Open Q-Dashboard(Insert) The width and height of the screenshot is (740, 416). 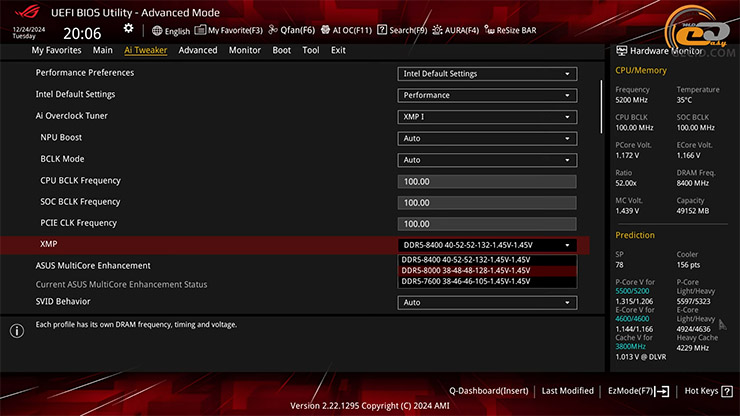tap(488, 391)
